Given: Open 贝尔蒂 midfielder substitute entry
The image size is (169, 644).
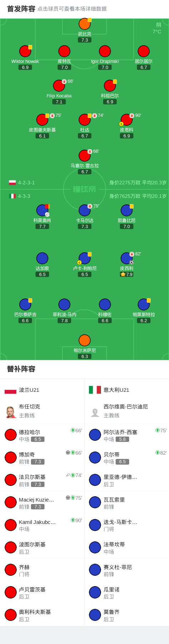Looking at the screenshot, I should coord(127,458).
